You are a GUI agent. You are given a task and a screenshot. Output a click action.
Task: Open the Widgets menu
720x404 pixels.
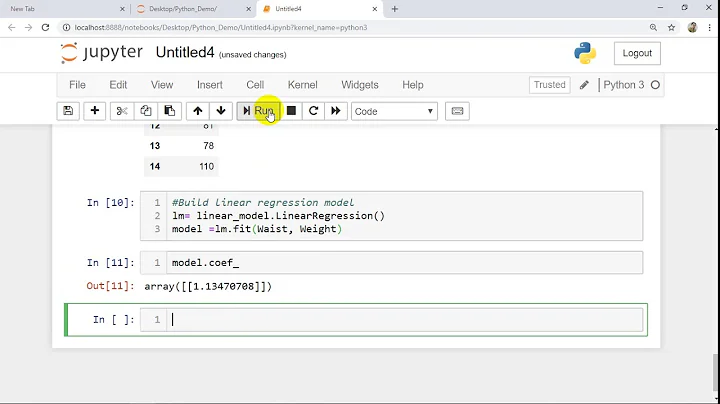point(360,85)
